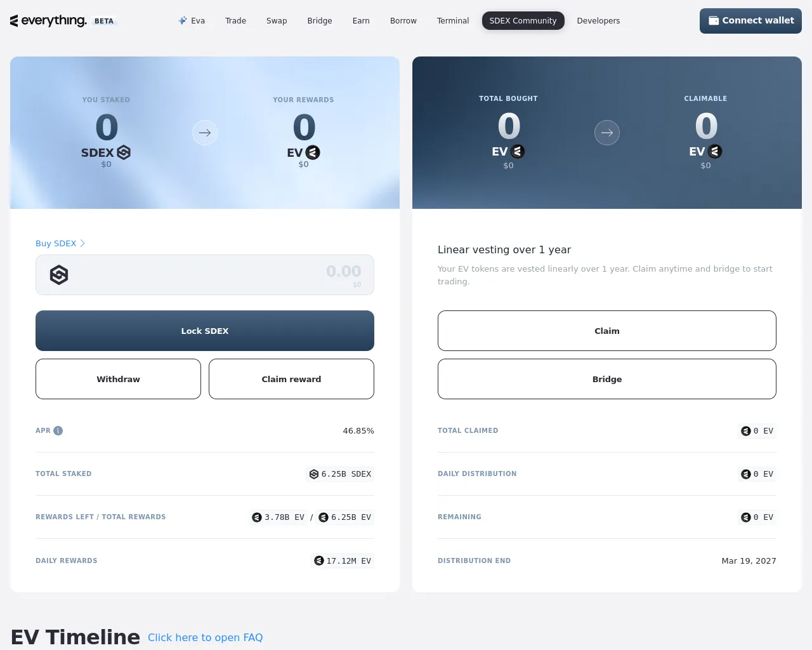812x650 pixels.
Task: Click the Claim reward button
Action: click(x=291, y=379)
